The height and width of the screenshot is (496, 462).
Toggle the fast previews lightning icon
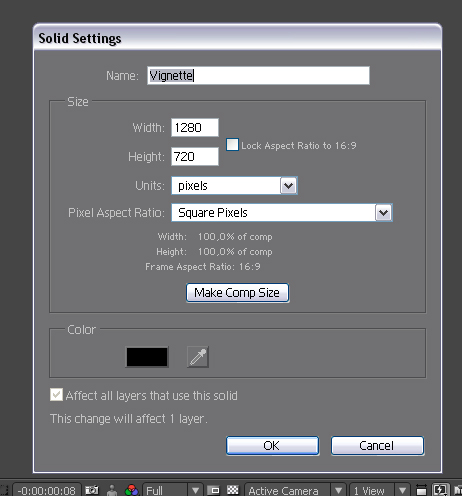pyautogui.click(x=440, y=490)
